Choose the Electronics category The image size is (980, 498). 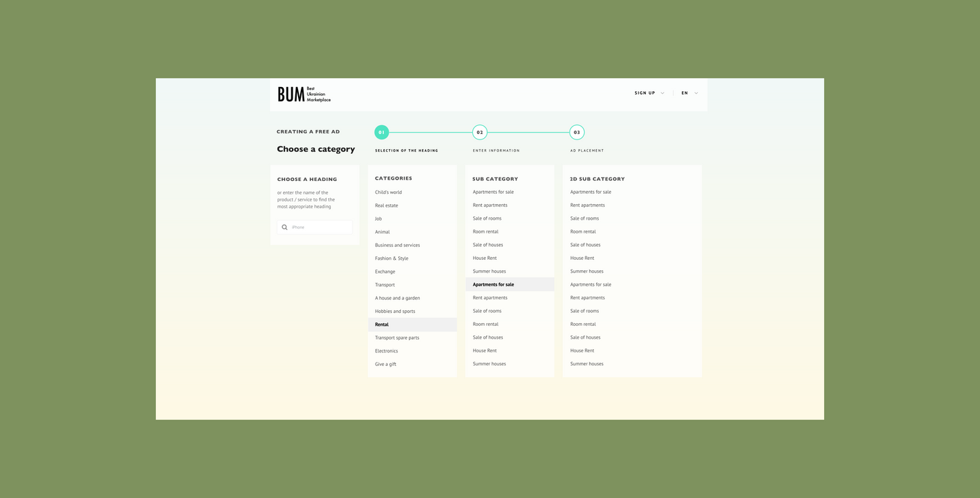[x=387, y=351]
